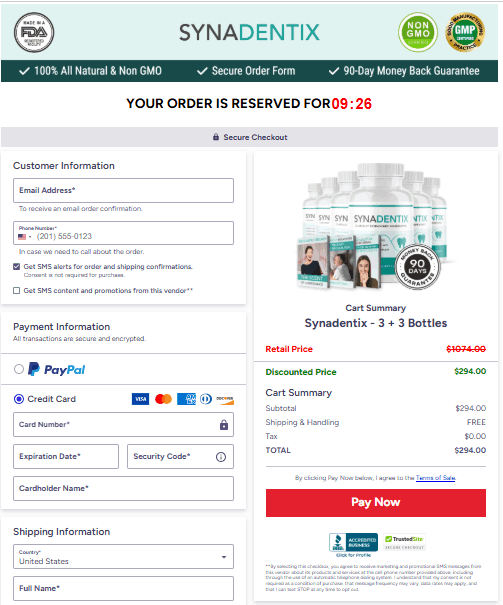Select PayPal as payment method
Image resolution: width=503 pixels, height=605 pixels.
[19, 369]
